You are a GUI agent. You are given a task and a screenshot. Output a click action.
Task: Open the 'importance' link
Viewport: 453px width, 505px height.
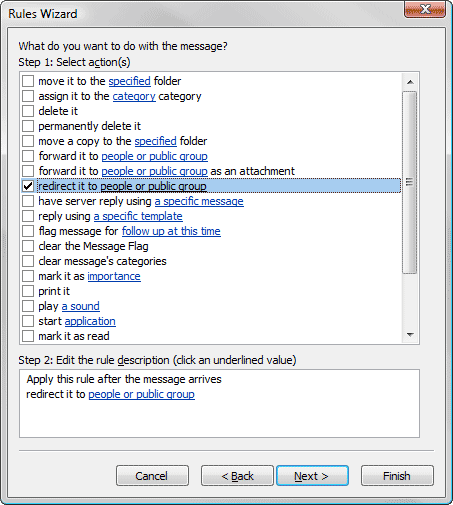pos(114,276)
